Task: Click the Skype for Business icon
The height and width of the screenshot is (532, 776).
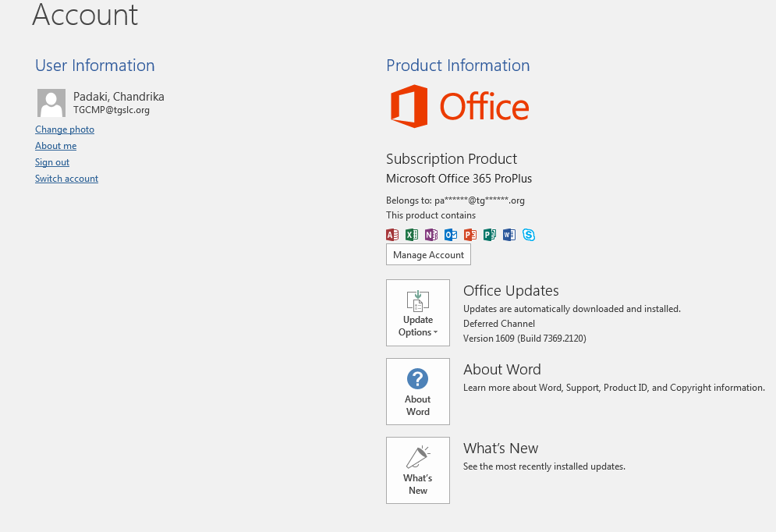Action: [529, 235]
